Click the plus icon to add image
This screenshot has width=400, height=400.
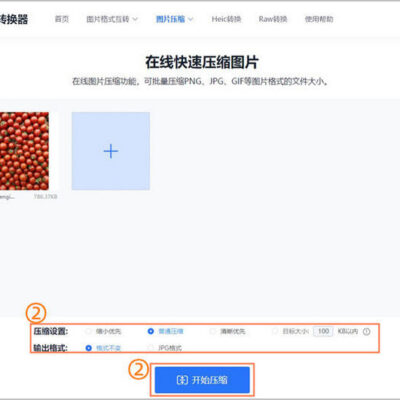coord(111,151)
